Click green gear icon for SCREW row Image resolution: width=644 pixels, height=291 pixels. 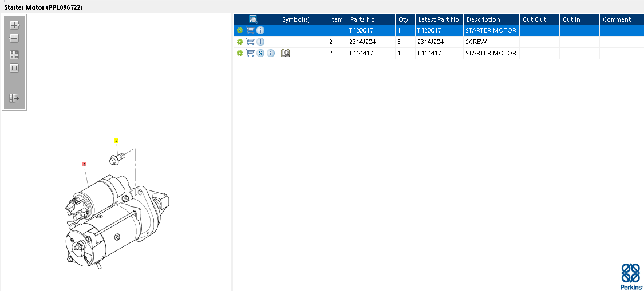coord(240,42)
